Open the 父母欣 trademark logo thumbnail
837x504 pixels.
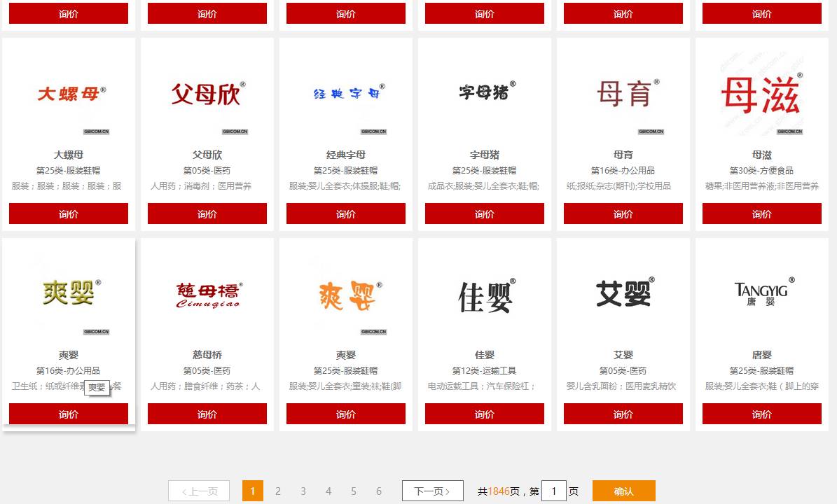pyautogui.click(x=206, y=94)
